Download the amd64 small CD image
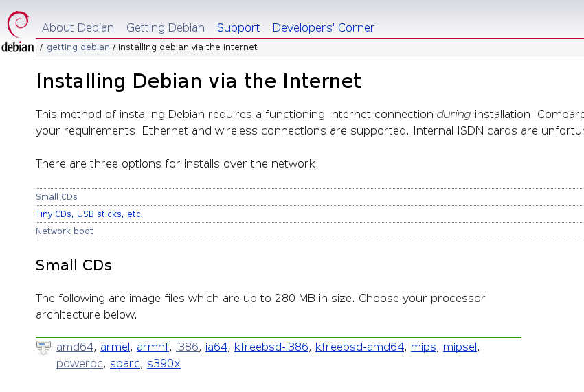 (x=75, y=347)
